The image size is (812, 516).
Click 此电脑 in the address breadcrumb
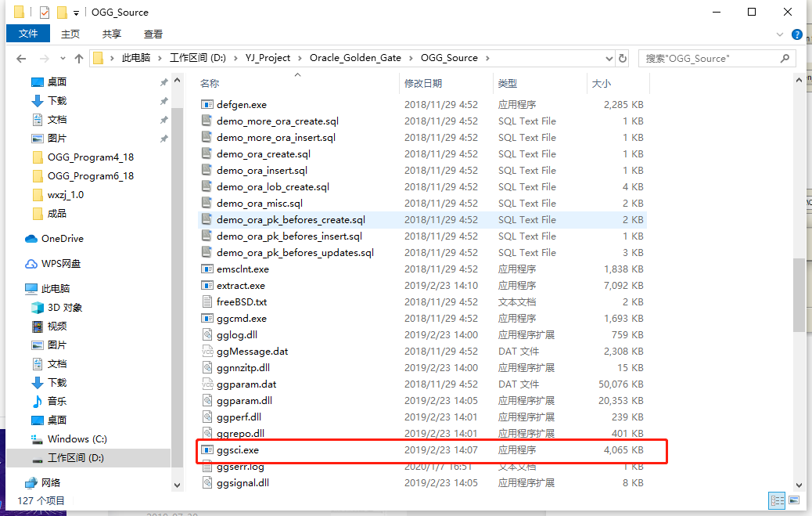(136, 58)
